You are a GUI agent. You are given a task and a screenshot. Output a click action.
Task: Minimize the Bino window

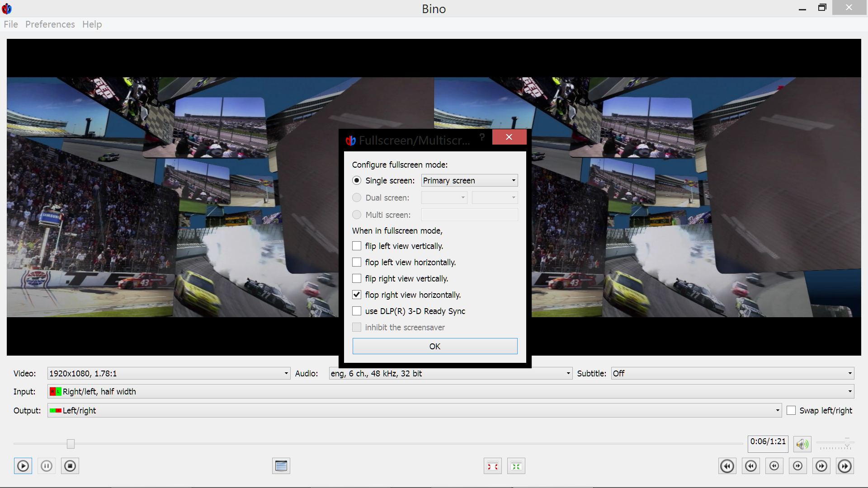click(x=802, y=8)
